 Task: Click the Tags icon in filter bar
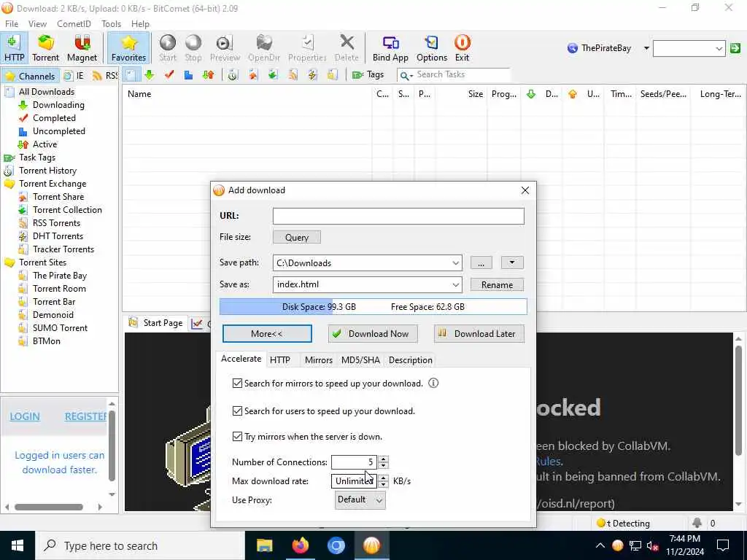368,75
